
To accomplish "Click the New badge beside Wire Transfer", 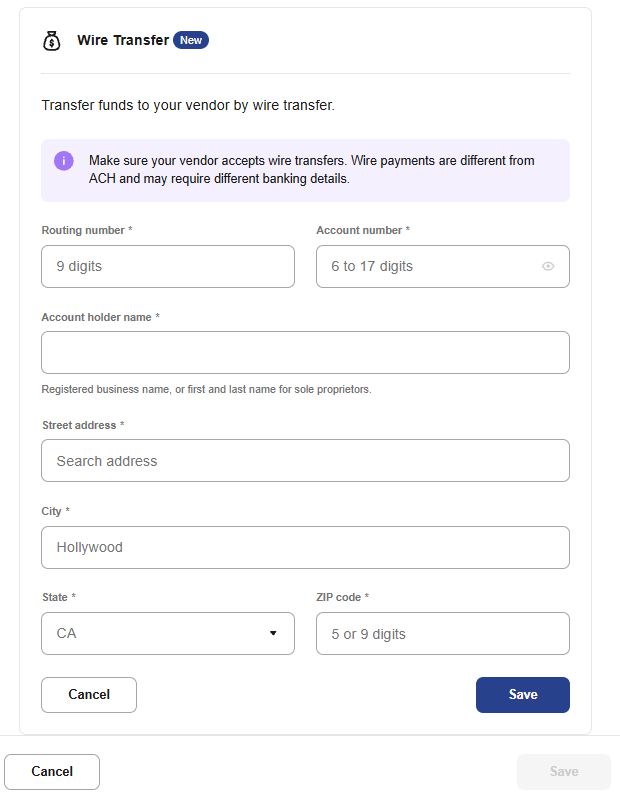I will point(190,40).
